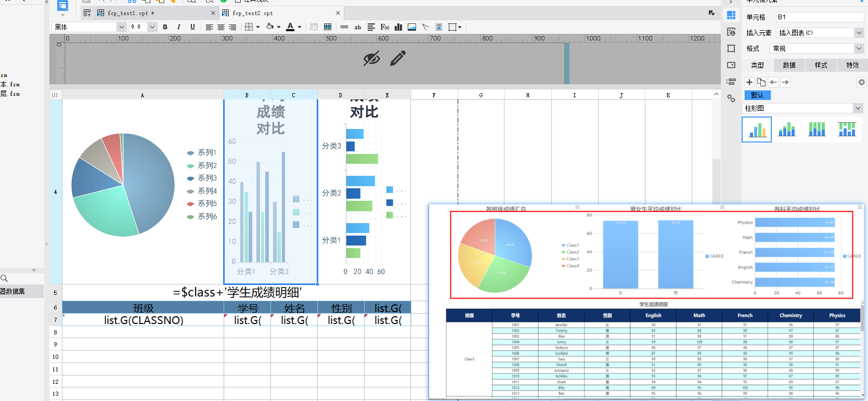
Task: Align cell text to the right
Action: coord(232,27)
